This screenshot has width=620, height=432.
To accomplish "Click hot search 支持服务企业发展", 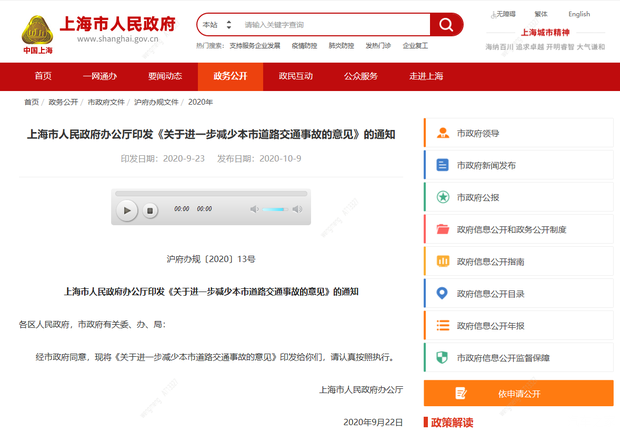I will (x=255, y=46).
